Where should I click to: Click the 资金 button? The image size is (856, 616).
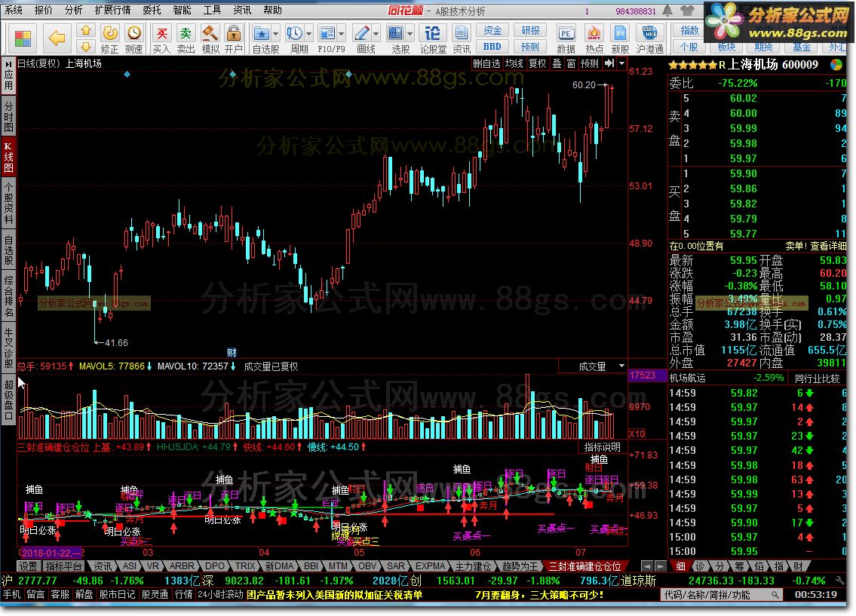coord(492,31)
